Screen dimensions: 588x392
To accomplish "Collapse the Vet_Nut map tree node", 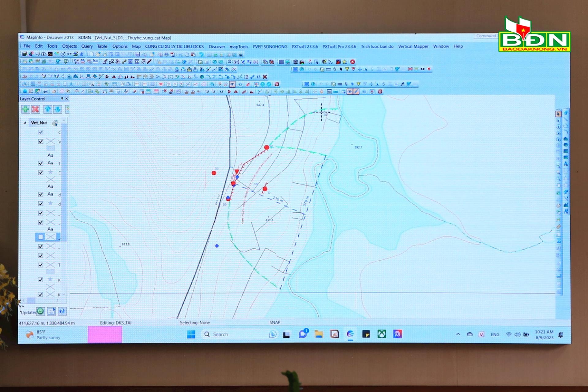I will pos(25,123).
